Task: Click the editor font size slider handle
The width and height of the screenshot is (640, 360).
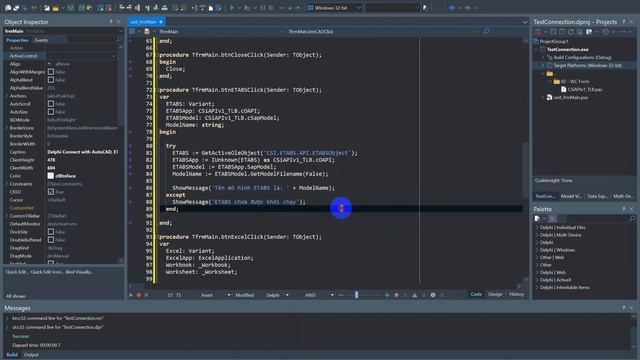Action: 356,295
